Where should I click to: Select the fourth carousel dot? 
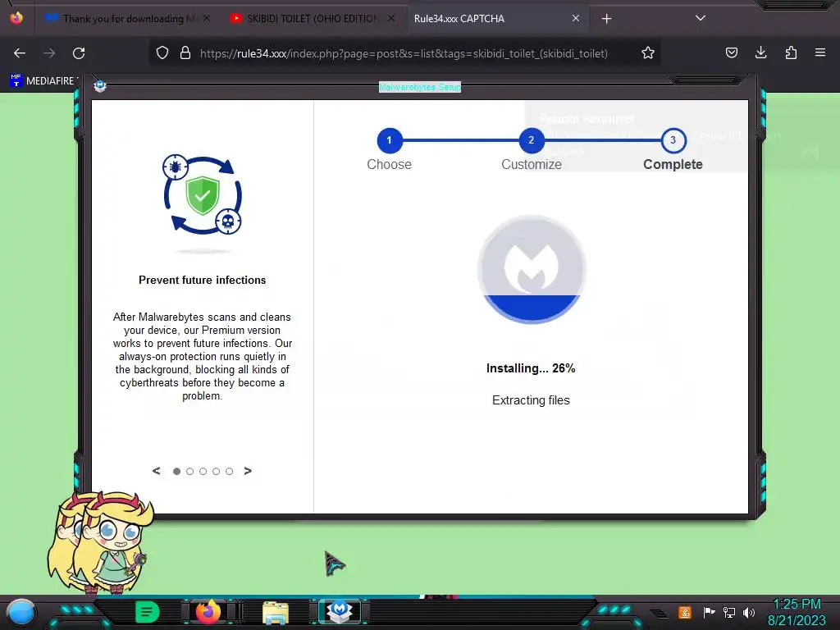[216, 472]
